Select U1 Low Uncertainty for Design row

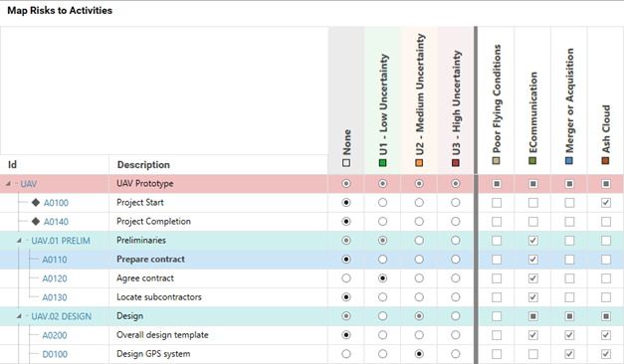(383, 316)
